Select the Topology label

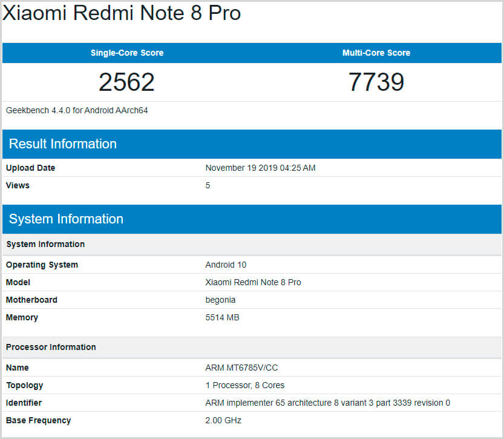pos(24,385)
